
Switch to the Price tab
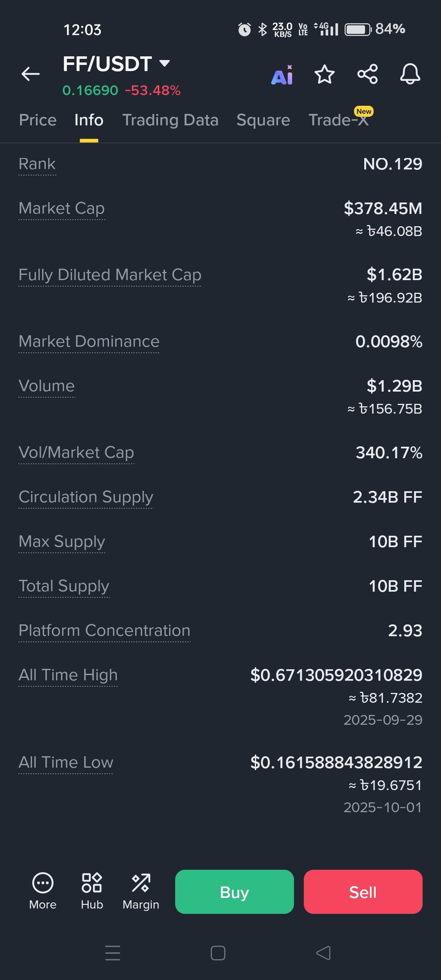click(x=38, y=120)
